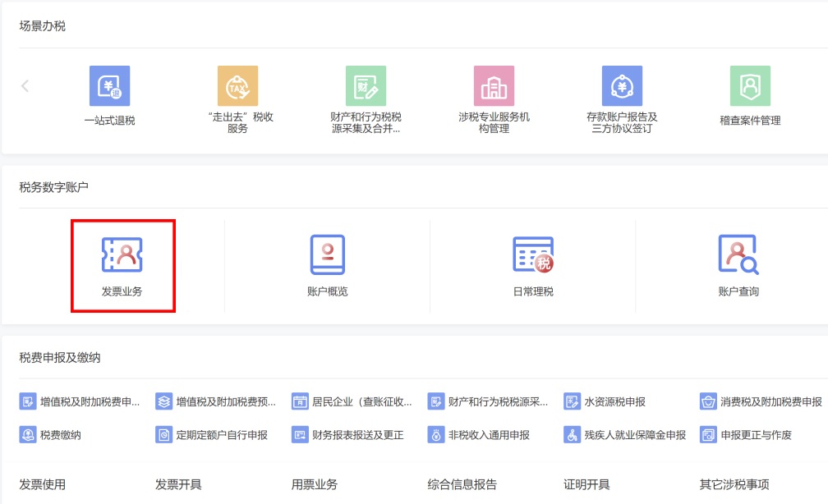
Task: Open 存款账户报告及三方协议签订 icon
Action: point(622,87)
